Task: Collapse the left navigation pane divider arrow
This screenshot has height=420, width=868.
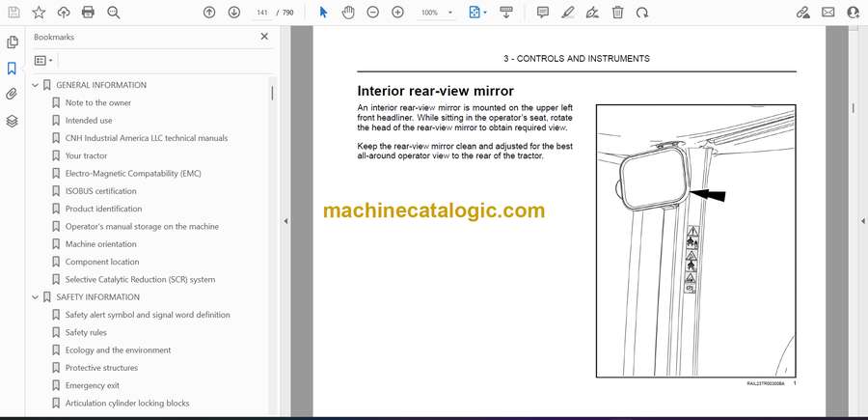Action: (285, 221)
